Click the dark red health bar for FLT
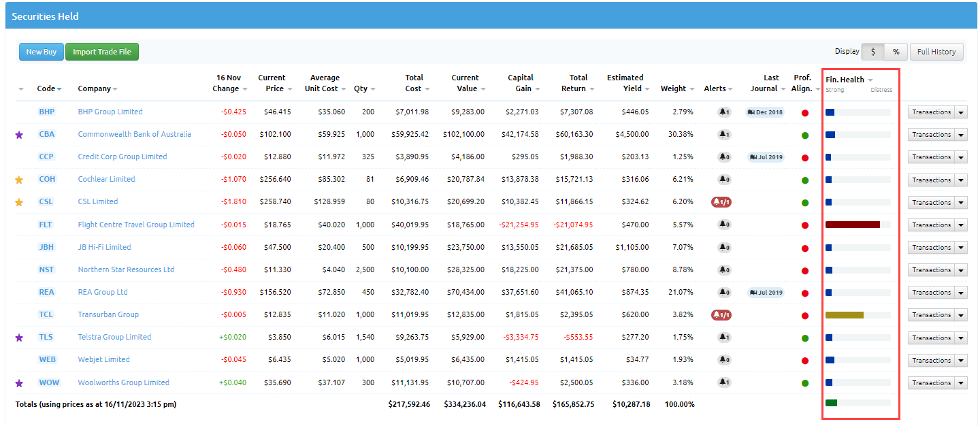Screen dimensions: 980x426 pyautogui.click(x=852, y=225)
